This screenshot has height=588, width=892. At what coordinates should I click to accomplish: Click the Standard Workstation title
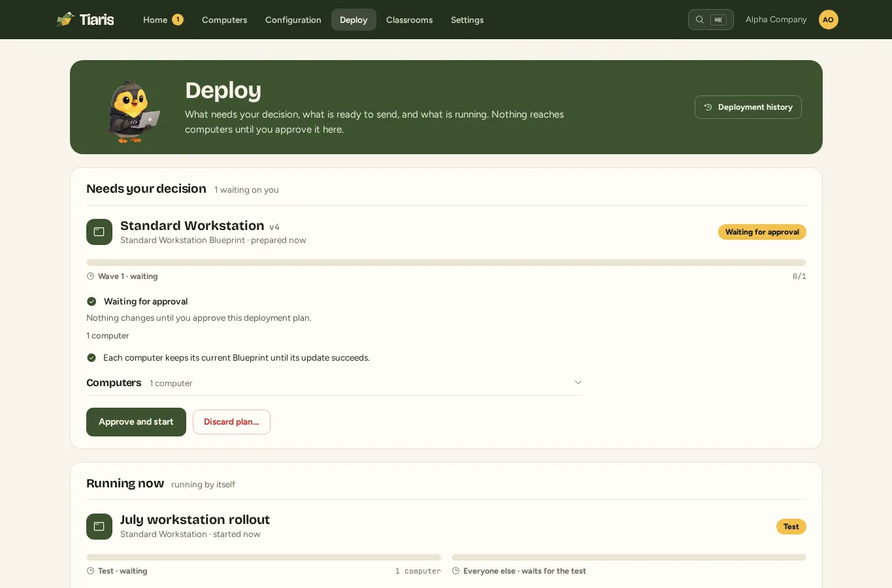click(192, 225)
